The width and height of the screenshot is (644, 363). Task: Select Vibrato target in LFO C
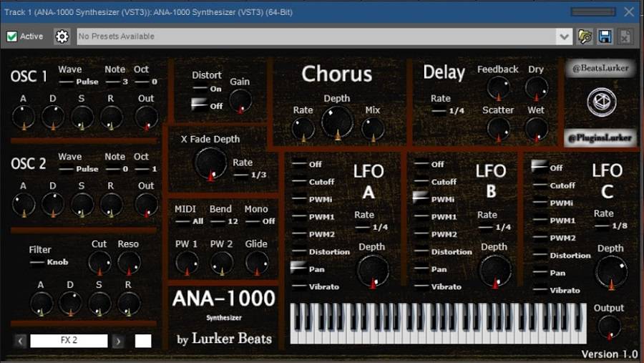540,290
